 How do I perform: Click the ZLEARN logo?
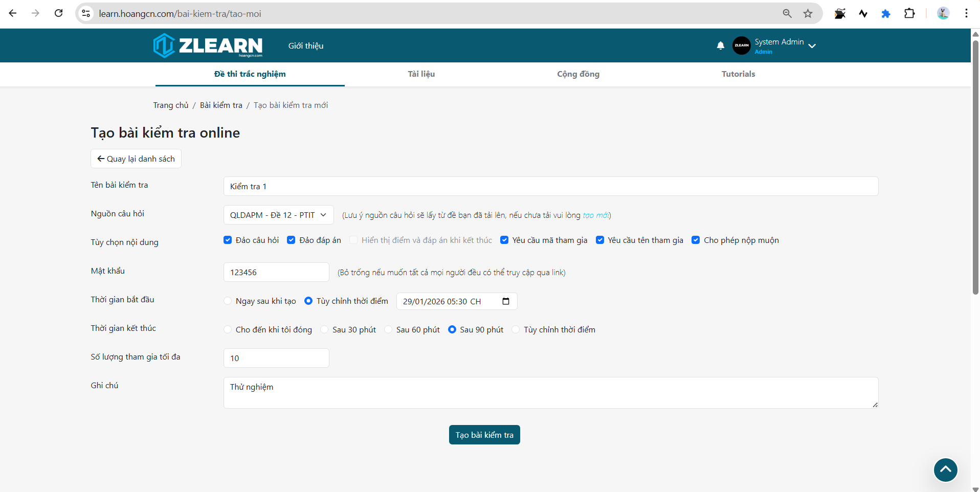click(208, 46)
